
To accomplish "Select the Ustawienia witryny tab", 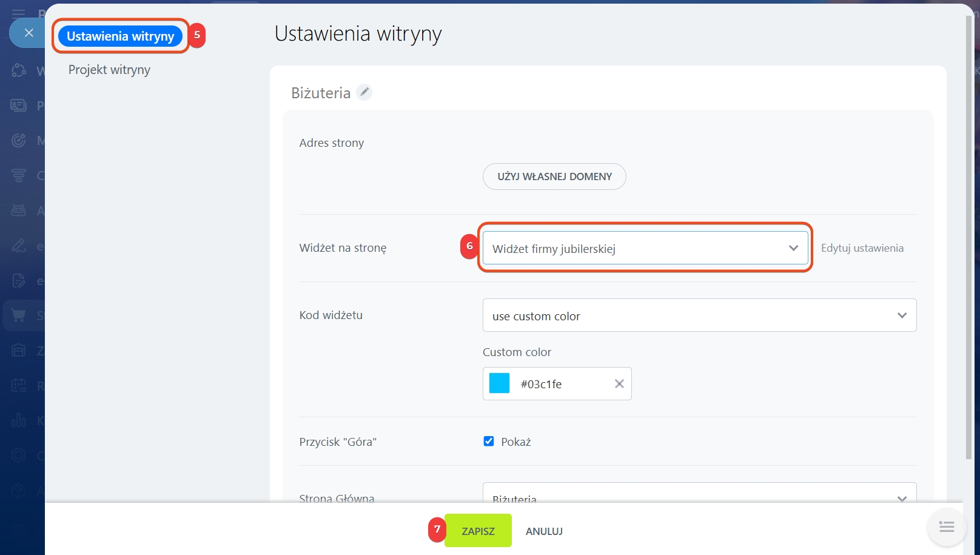I will pos(120,36).
